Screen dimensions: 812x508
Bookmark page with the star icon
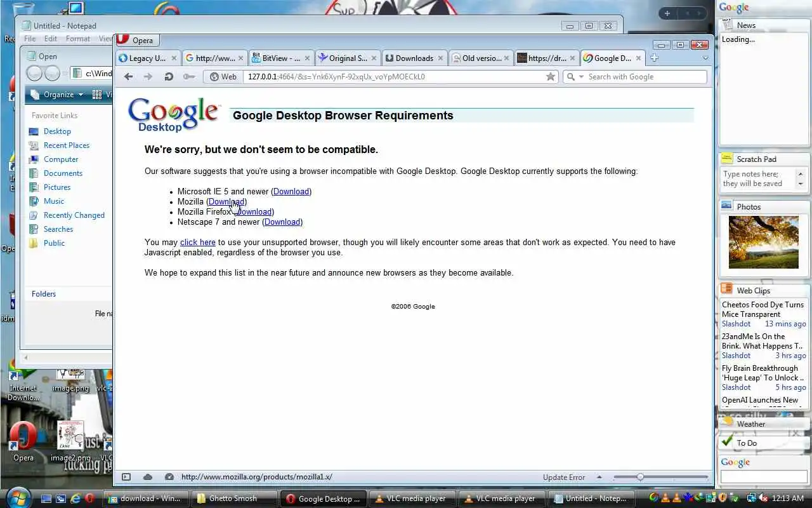pos(551,77)
